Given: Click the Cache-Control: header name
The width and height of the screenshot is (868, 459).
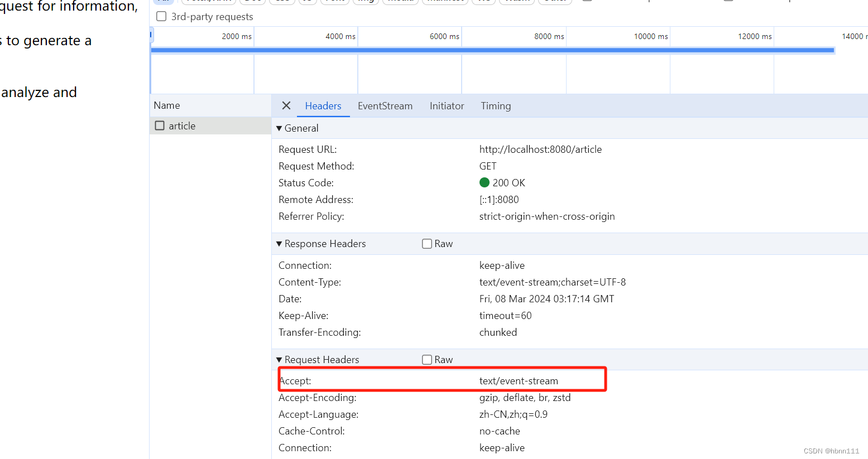Looking at the screenshot, I should click(x=311, y=431).
